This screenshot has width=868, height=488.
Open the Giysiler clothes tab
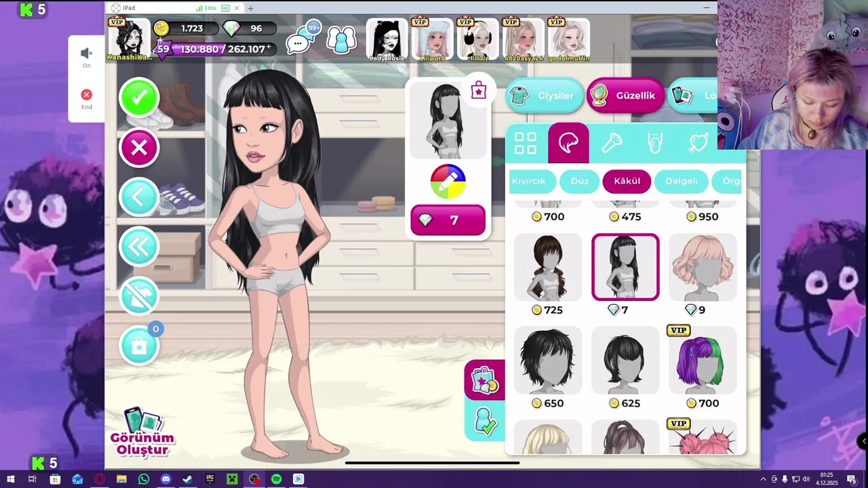545,96
